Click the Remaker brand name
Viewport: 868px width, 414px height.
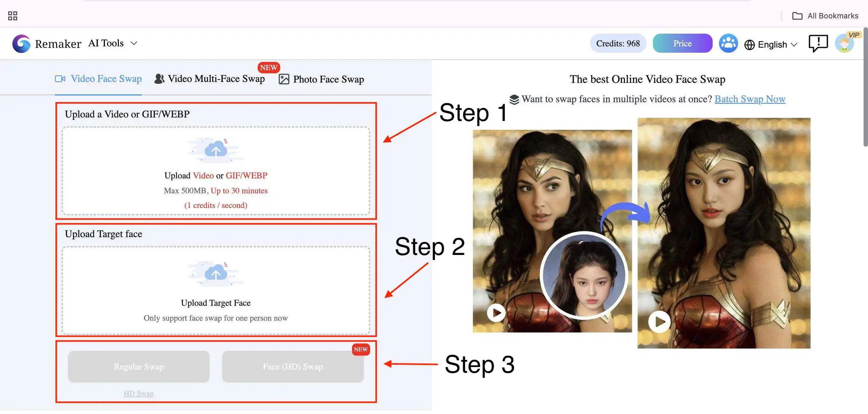pyautogui.click(x=58, y=44)
